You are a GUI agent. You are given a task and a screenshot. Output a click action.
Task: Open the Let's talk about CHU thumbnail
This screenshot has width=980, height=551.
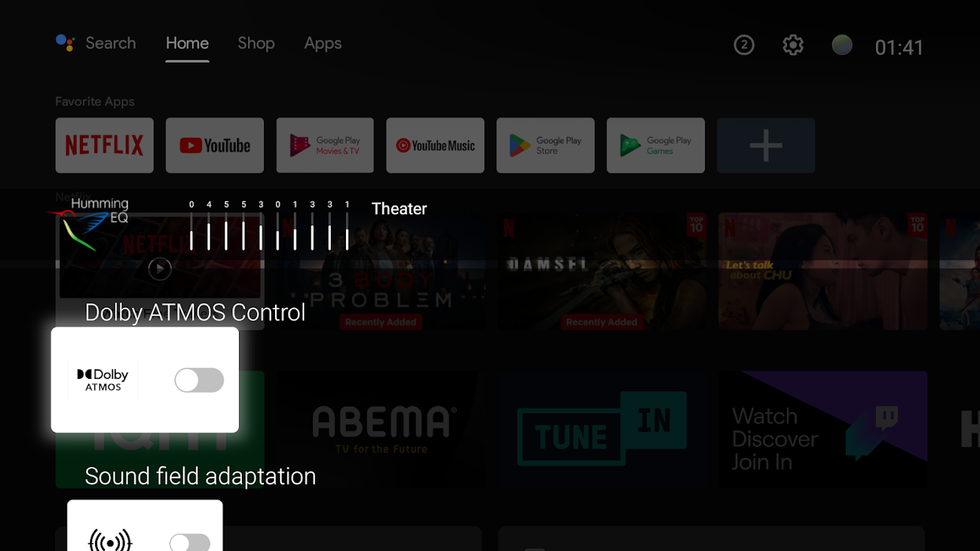[x=823, y=271]
